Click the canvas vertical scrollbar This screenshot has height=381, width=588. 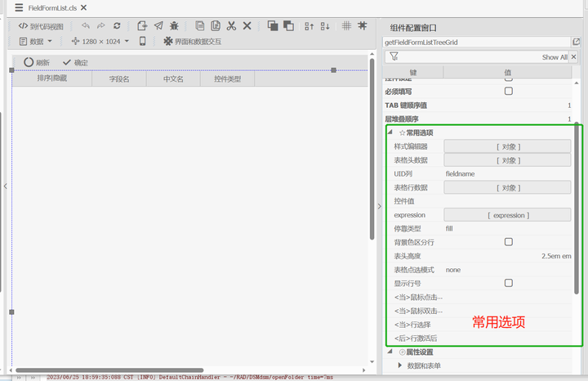tap(372, 149)
